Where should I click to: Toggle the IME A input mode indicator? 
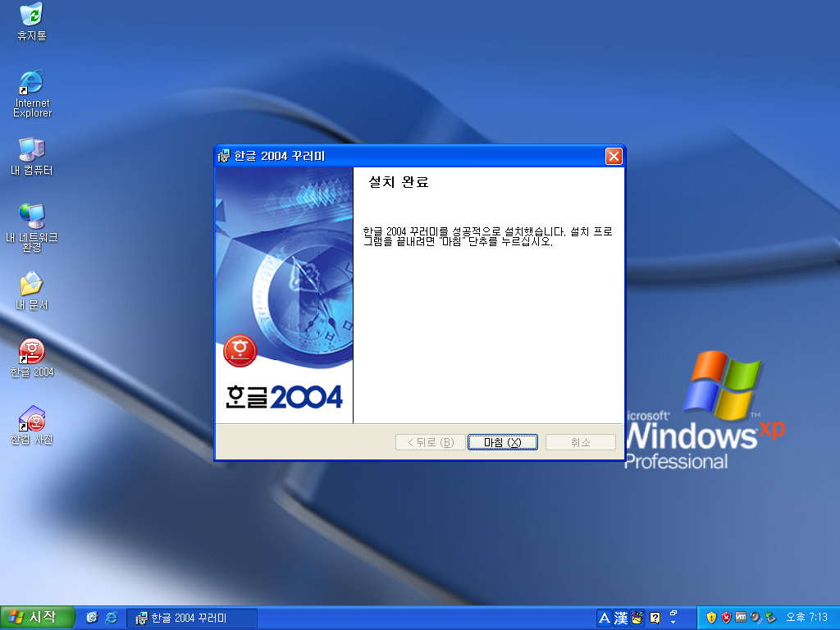click(605, 618)
